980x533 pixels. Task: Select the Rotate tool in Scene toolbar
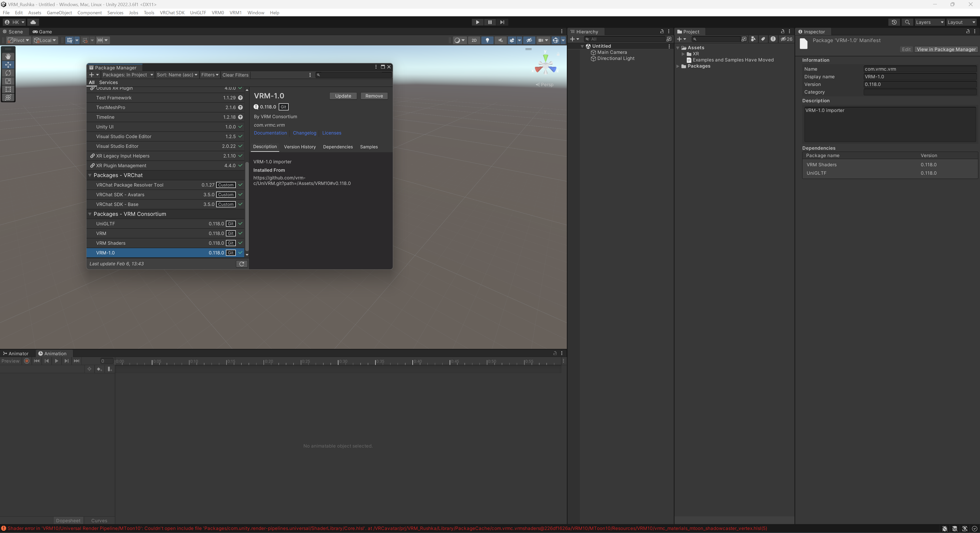pyautogui.click(x=8, y=73)
